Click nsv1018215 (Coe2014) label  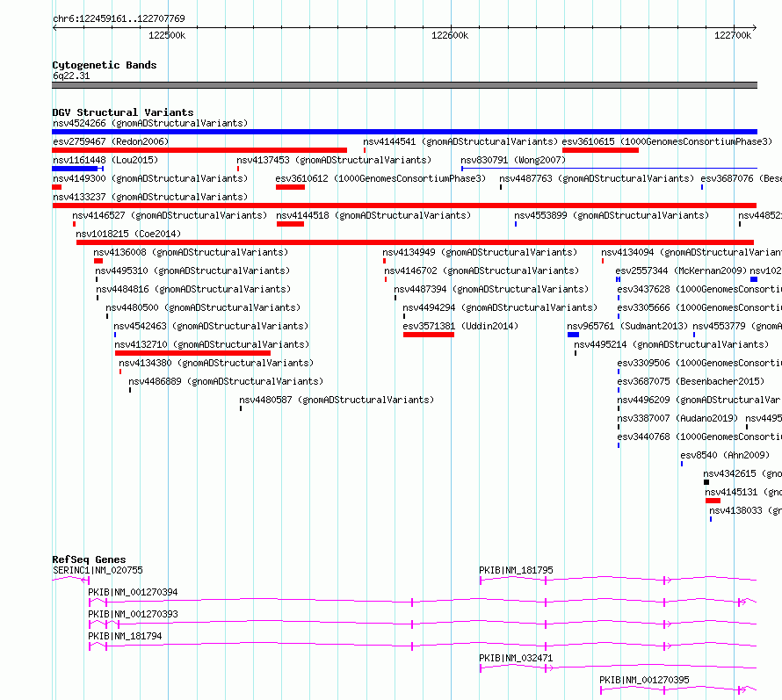pos(128,234)
